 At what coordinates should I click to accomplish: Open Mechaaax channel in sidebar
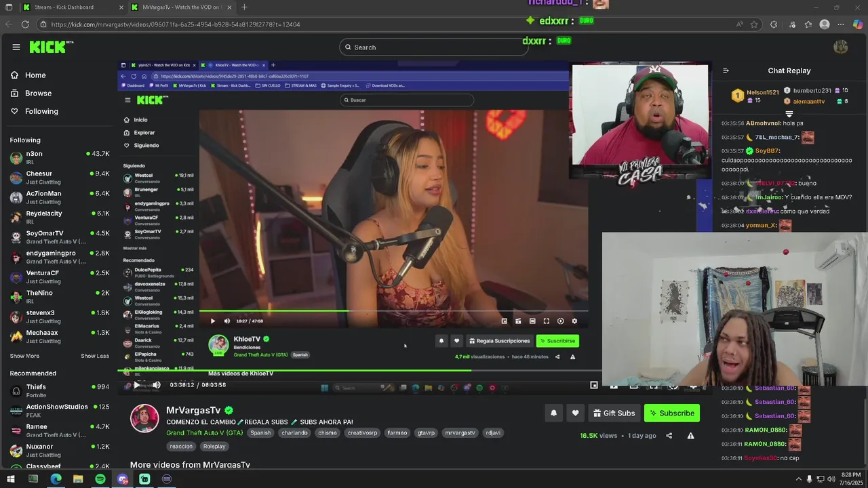click(60, 336)
